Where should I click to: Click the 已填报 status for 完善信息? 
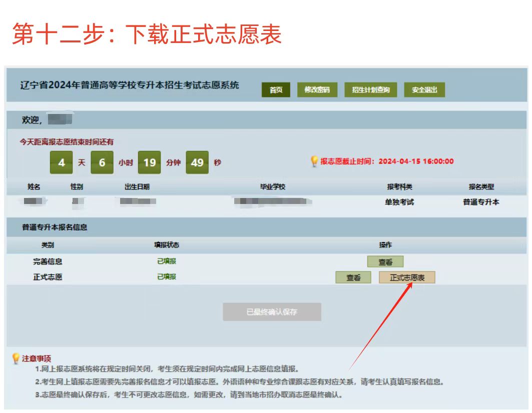point(167,261)
